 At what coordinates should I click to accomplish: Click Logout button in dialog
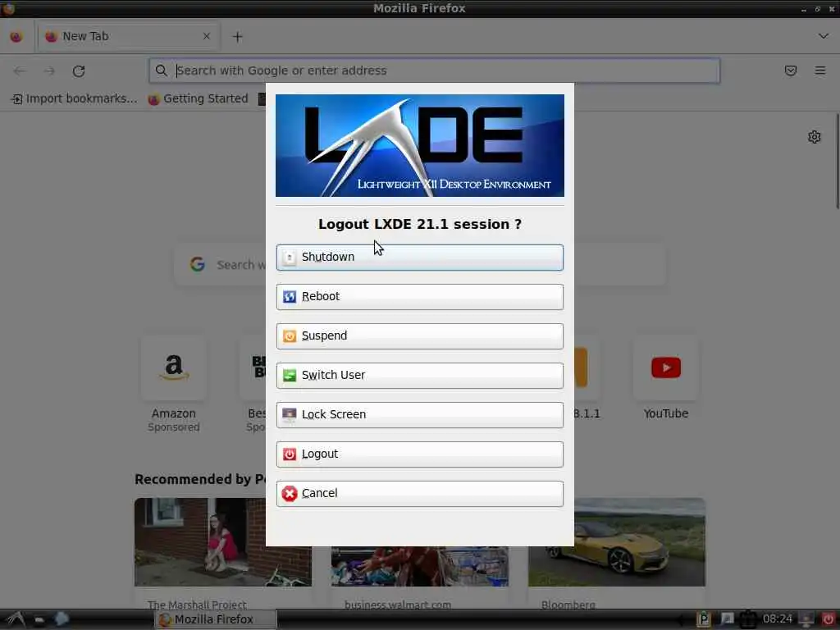[419, 454]
